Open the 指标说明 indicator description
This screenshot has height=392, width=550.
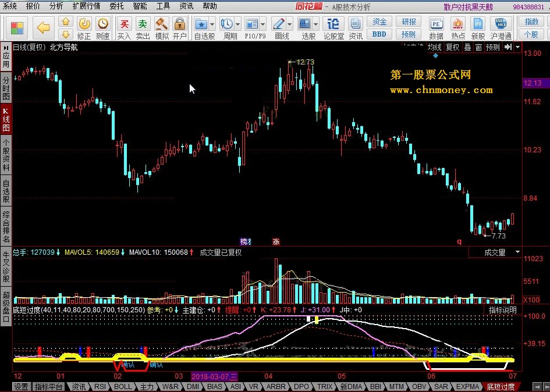pyautogui.click(x=503, y=310)
